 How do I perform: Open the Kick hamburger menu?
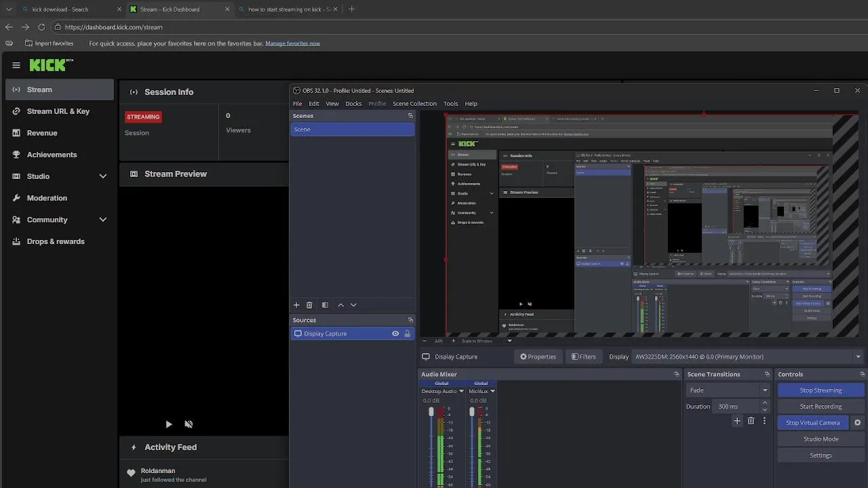16,65
